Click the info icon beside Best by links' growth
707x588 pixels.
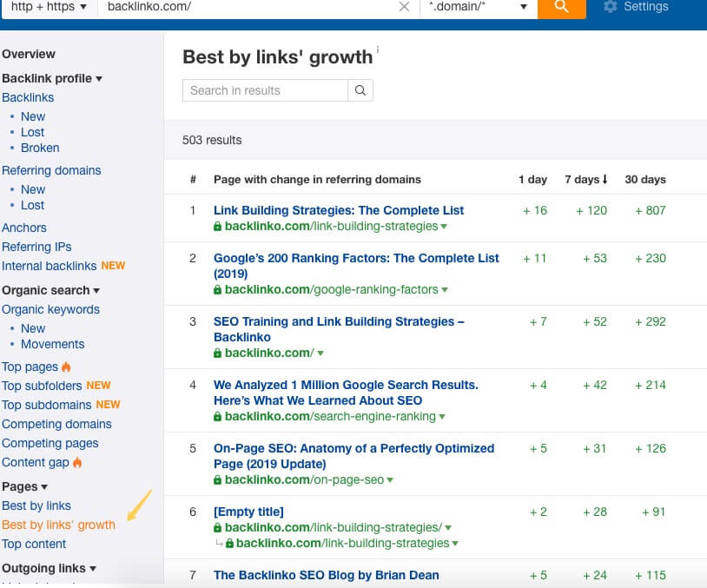coord(378,50)
